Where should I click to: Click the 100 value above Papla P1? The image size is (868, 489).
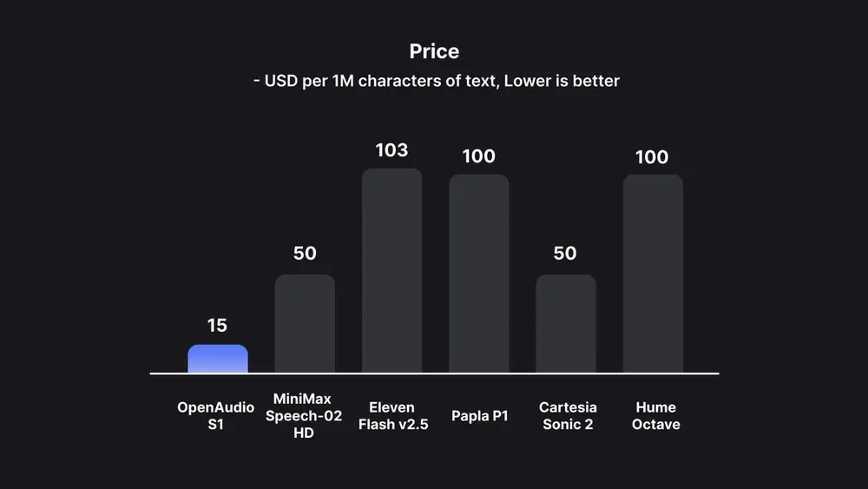coord(478,156)
